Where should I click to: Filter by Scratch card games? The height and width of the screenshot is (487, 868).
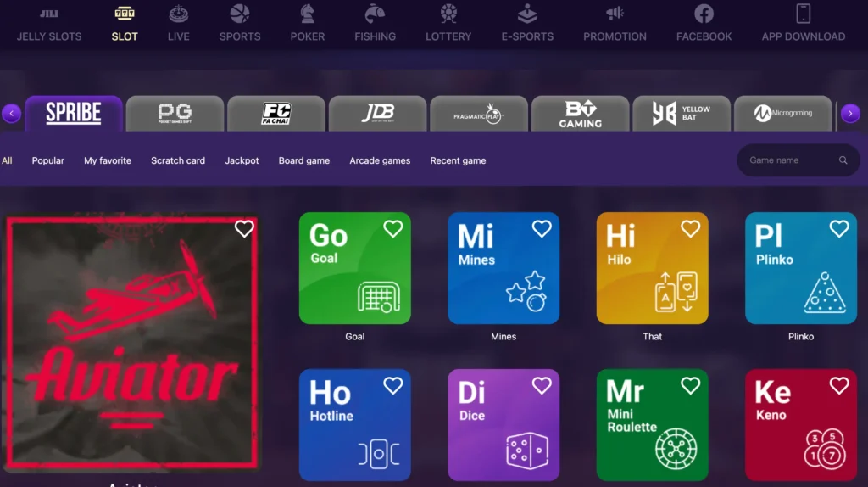(x=178, y=160)
